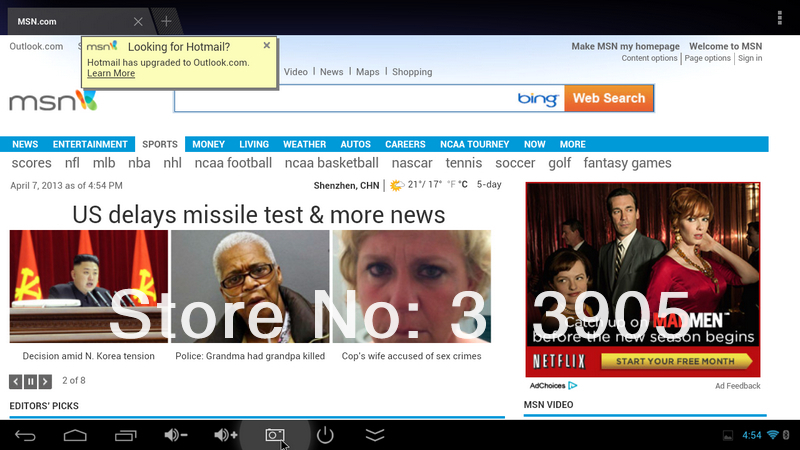The image size is (800, 450).
Task: Tap the volume down icon
Action: 176,435
